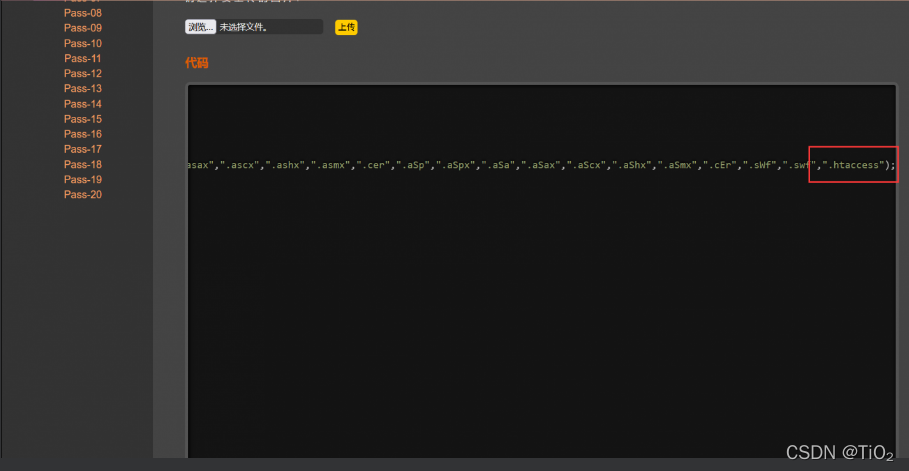This screenshot has width=909, height=471.
Task: Open the Pass-09 level link
Action: [83, 28]
